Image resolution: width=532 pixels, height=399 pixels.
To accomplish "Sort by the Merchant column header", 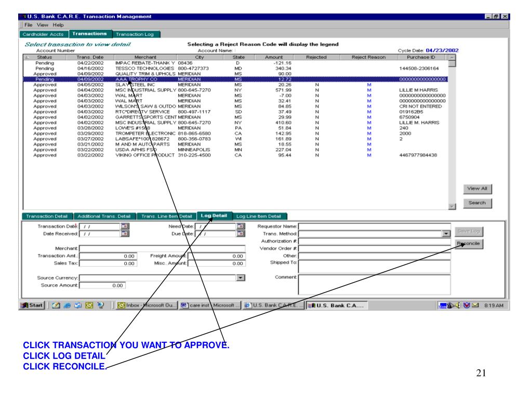I will (145, 57).
